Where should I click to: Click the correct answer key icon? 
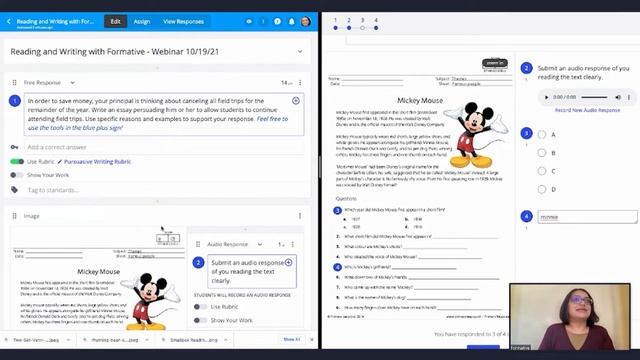click(14, 147)
